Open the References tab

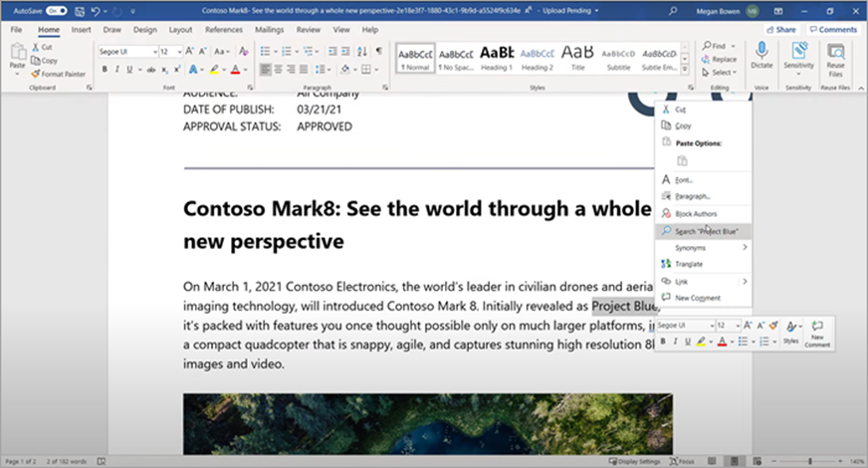(224, 29)
